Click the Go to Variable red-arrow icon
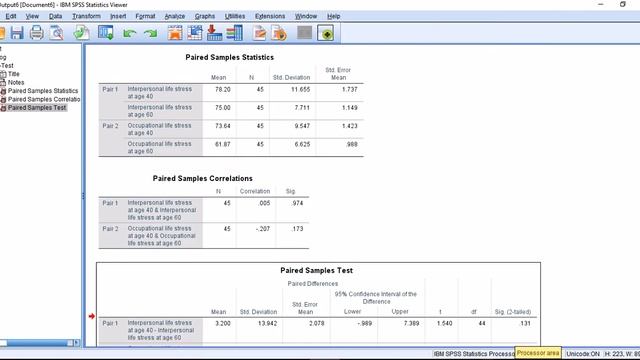This screenshot has width=640, height=360. pos(214,33)
